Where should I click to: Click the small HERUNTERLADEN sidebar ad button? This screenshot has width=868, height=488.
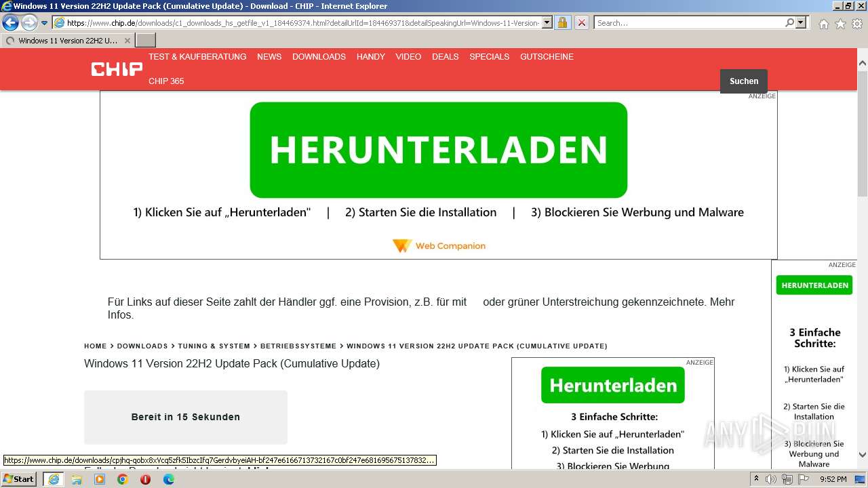click(x=814, y=285)
